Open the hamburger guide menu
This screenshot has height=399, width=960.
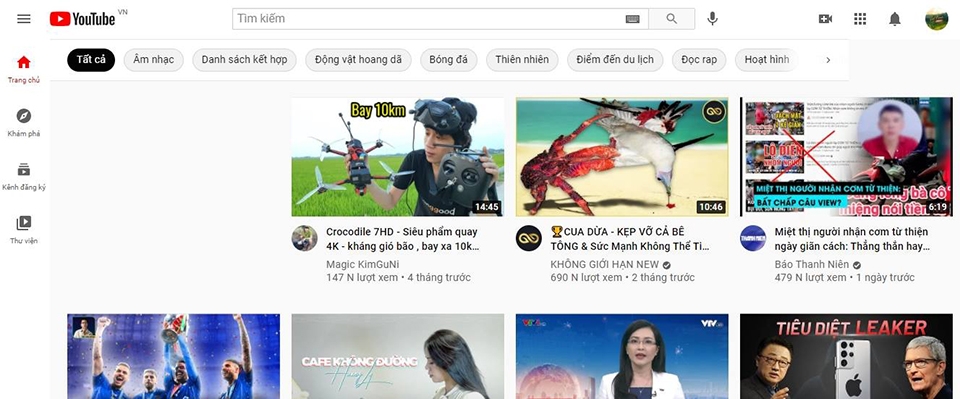[x=24, y=19]
